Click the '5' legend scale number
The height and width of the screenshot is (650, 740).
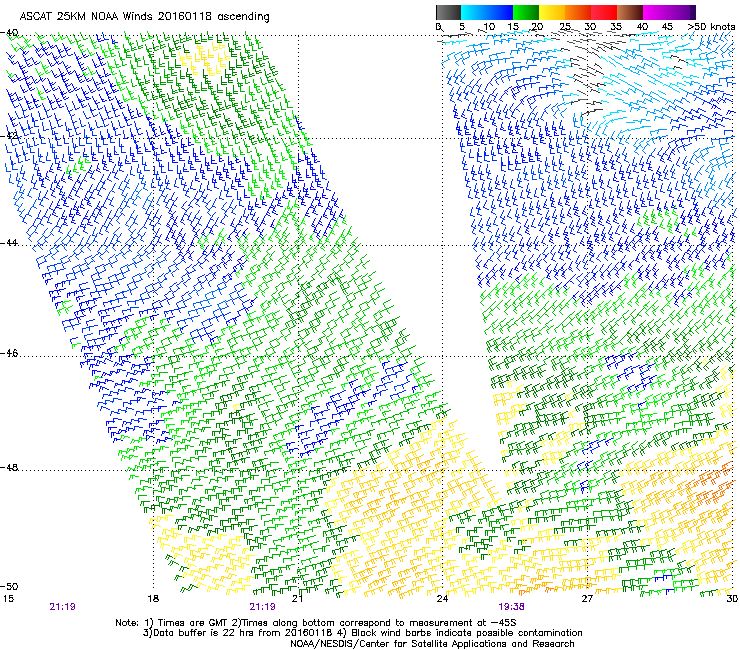pos(462,27)
